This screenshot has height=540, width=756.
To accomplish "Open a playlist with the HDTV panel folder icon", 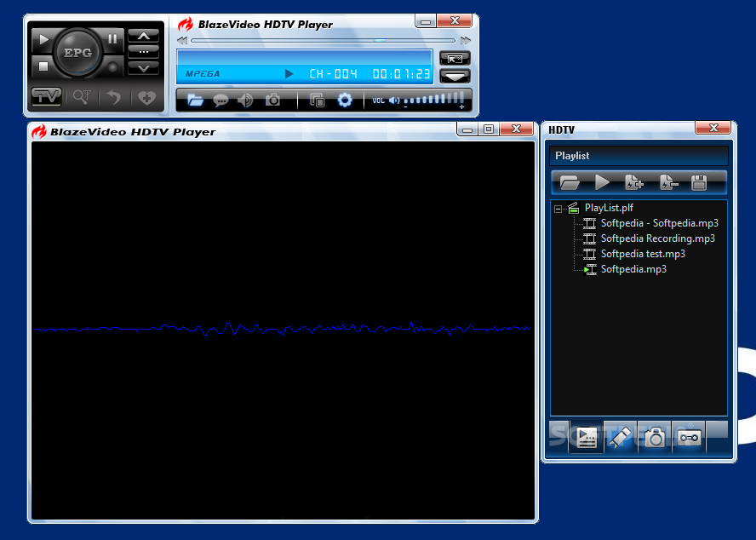I will 570,183.
